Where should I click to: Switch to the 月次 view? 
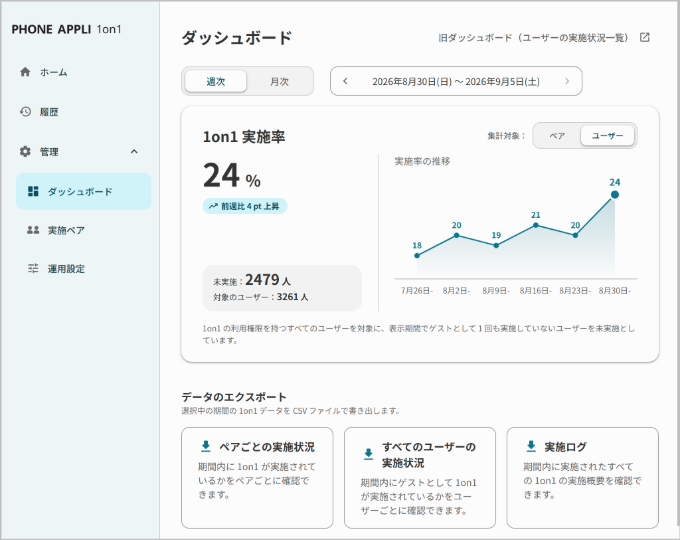pyautogui.click(x=279, y=81)
